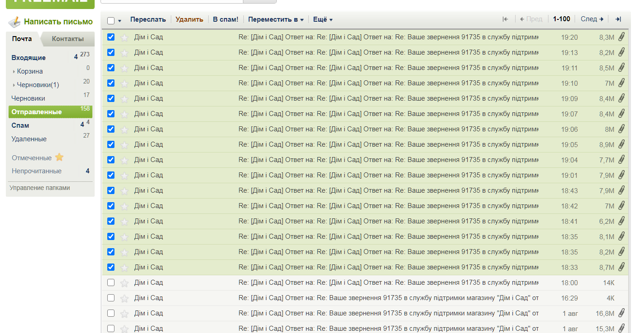Click the Удалить button
Screen dimensions: 644x333
point(189,19)
